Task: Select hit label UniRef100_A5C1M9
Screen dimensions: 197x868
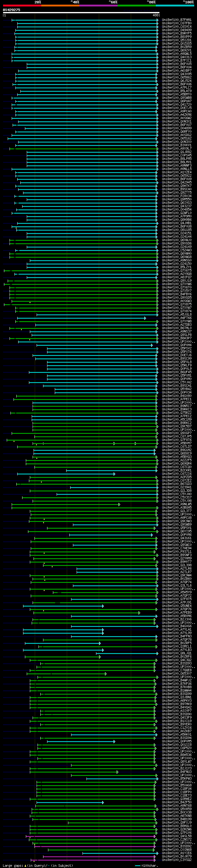Action: (x=176, y=419)
